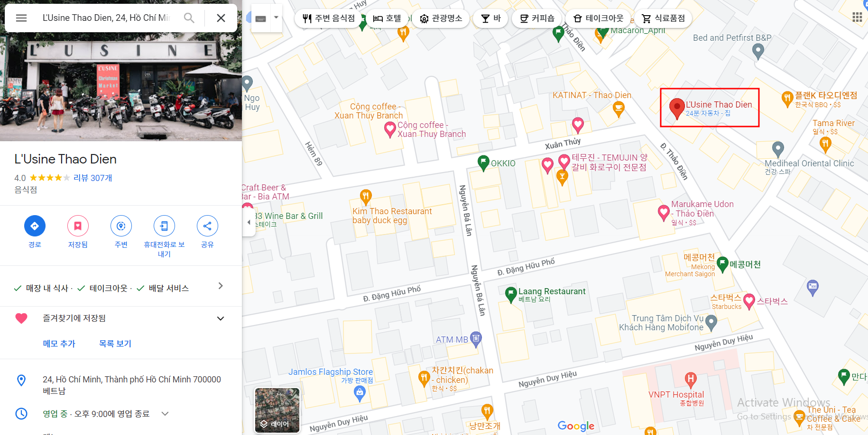Click the 주변 nearby icon
This screenshot has height=435, width=868.
(121, 226)
